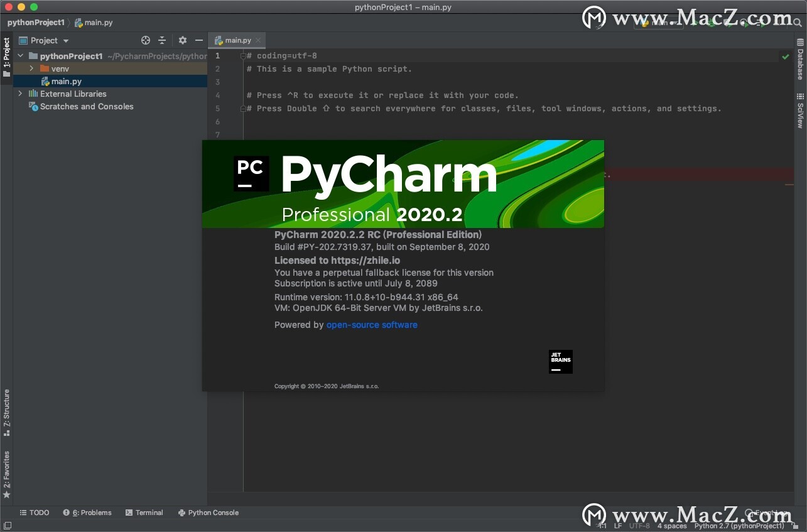Select the External Libraries label
807x532 pixels.
click(73, 94)
